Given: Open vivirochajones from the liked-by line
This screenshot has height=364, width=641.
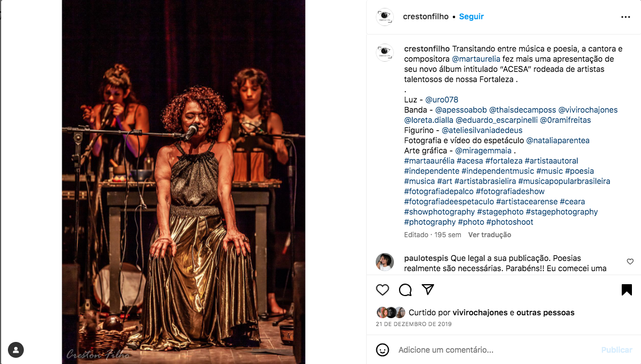Looking at the screenshot, I should pos(480,312).
